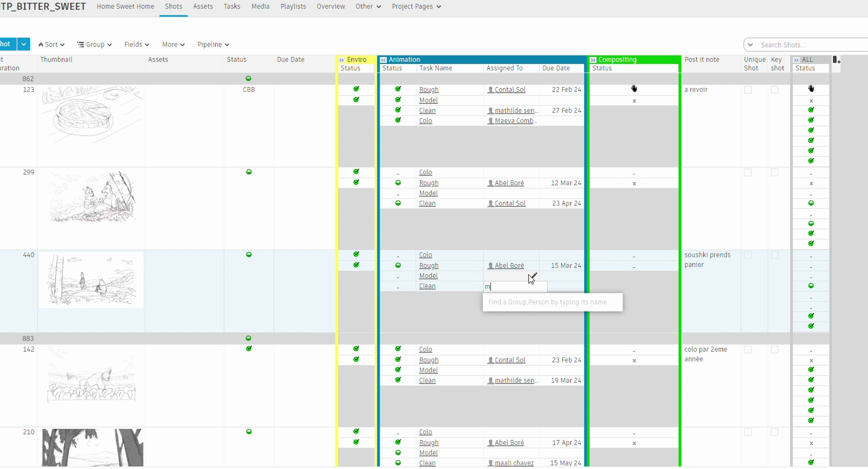Collapse the Animation pipeline step columns
The width and height of the screenshot is (868, 469).
[x=384, y=60]
